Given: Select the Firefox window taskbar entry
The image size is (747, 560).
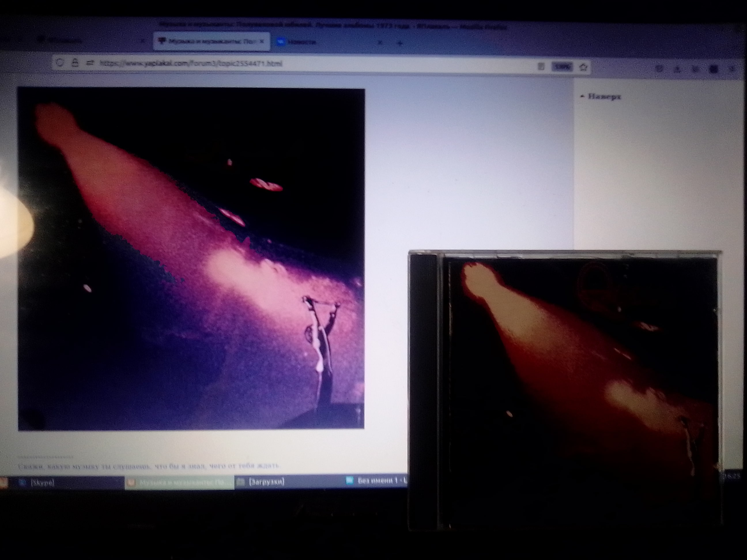Looking at the screenshot, I should 179,483.
